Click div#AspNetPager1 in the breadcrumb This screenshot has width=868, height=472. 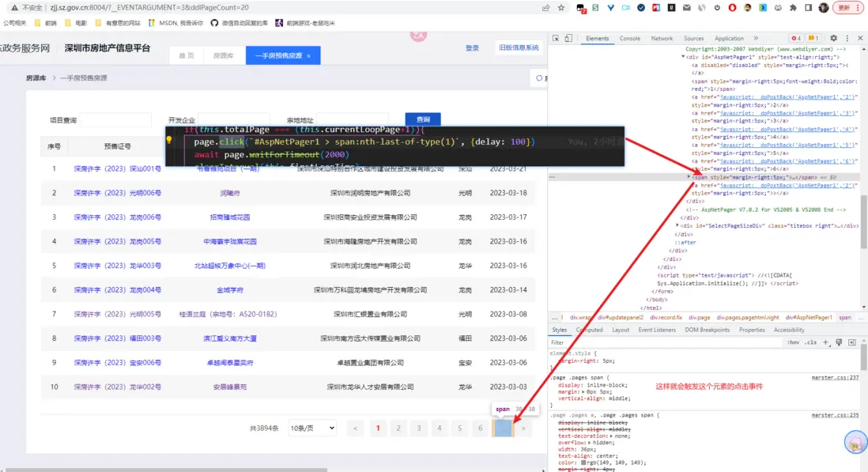(808, 318)
